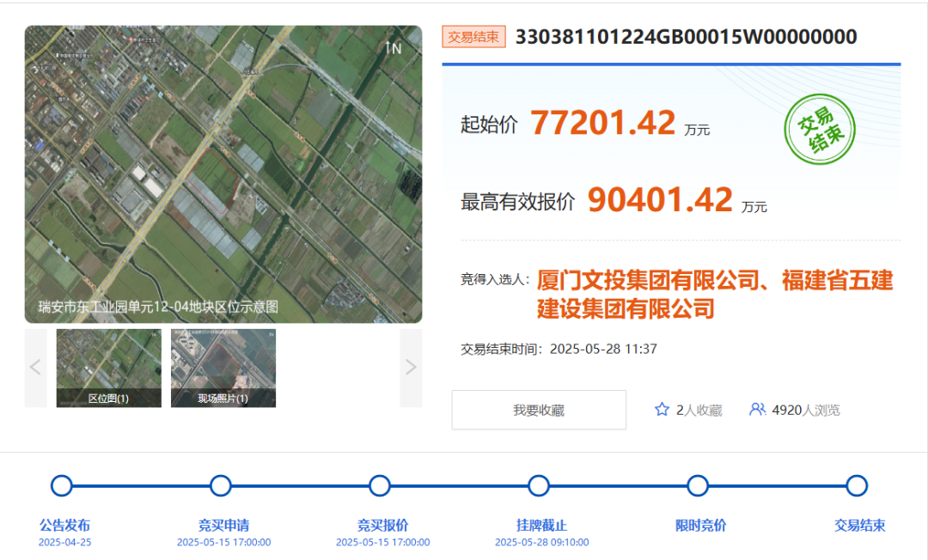Open the 区位图(1) thumbnail
This screenshot has width=928, height=560.
click(109, 368)
